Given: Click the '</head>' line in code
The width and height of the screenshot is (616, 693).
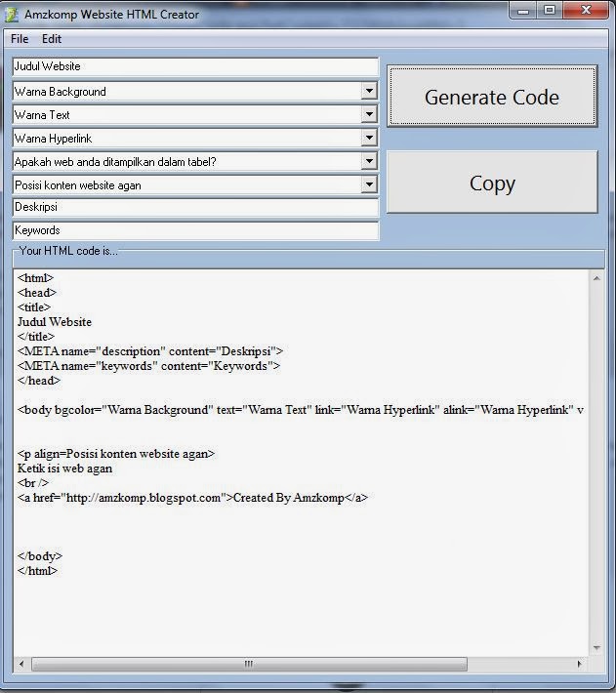Looking at the screenshot, I should pyautogui.click(x=39, y=381).
